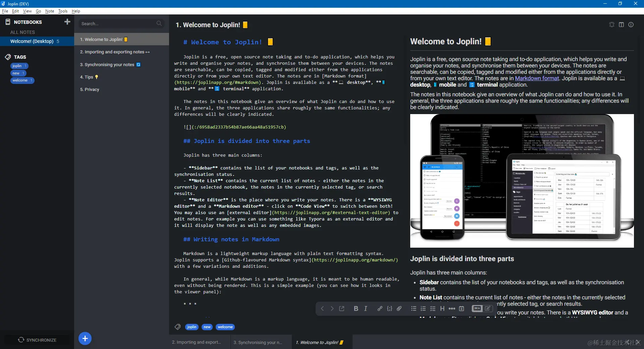Click the TAGS header label
Image resolution: width=644 pixels, height=349 pixels.
coord(20,57)
